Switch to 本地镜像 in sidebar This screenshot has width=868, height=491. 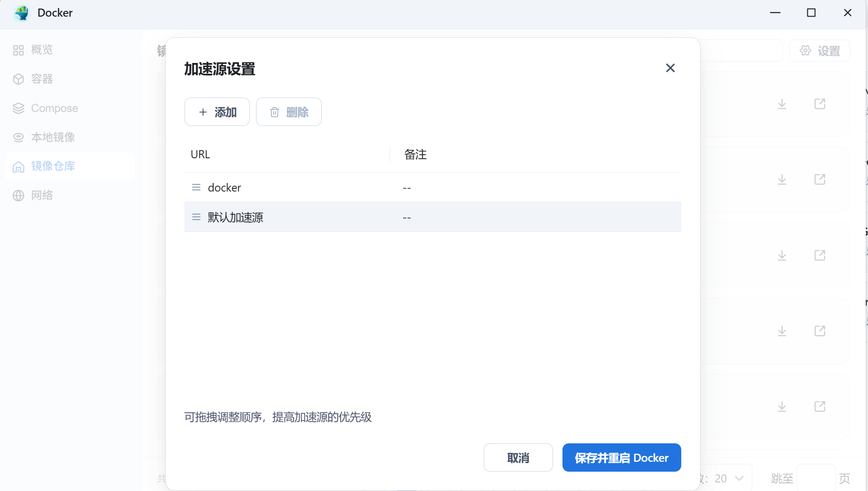point(52,137)
